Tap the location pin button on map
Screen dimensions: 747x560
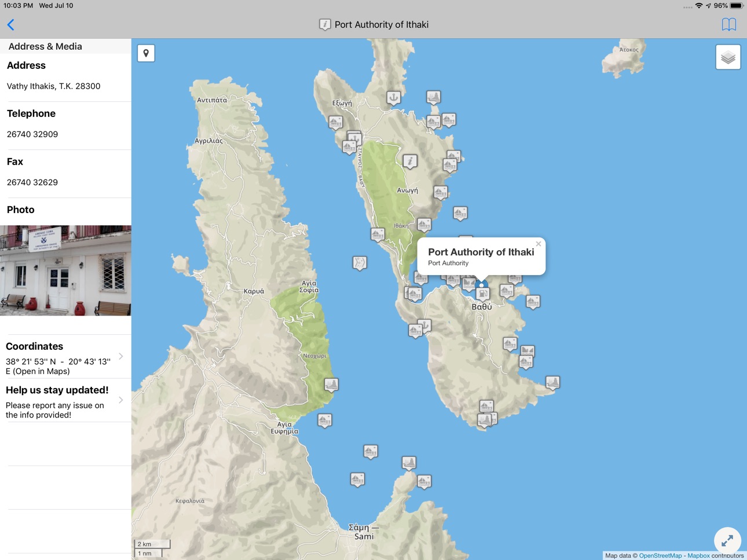coord(146,53)
